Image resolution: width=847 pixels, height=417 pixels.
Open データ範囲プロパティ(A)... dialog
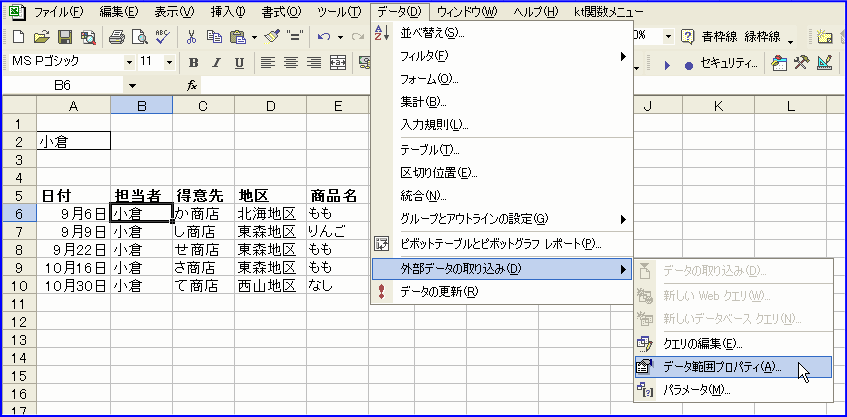coord(733,367)
